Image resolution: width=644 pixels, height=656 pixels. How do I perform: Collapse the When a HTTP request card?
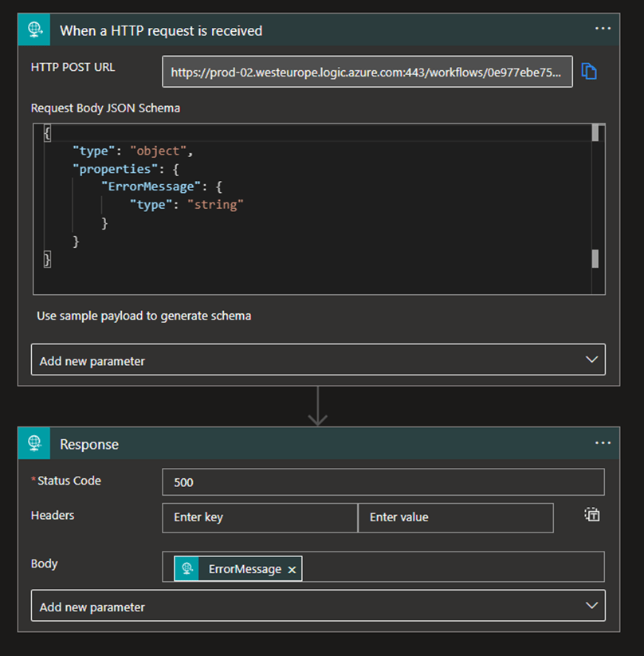[x=159, y=29]
